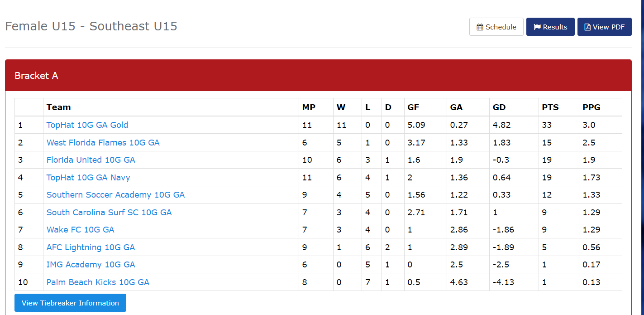
Task: Open South Carolina Surf SC 10G GA
Action: click(109, 213)
